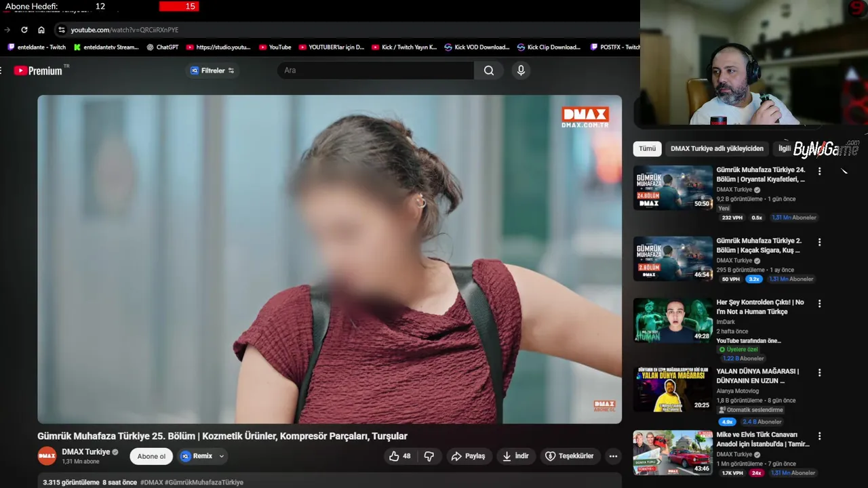Click the 3.315 görüntüleme description text
Image resolution: width=868 pixels, height=488 pixels.
(71, 483)
